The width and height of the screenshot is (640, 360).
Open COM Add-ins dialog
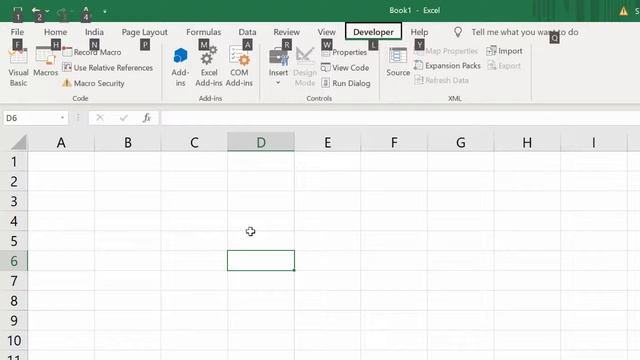pos(239,67)
